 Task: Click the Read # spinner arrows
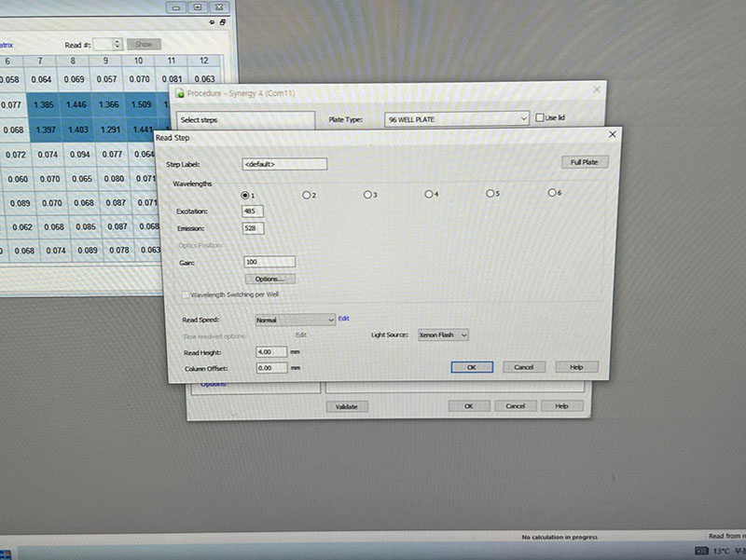coord(117,44)
